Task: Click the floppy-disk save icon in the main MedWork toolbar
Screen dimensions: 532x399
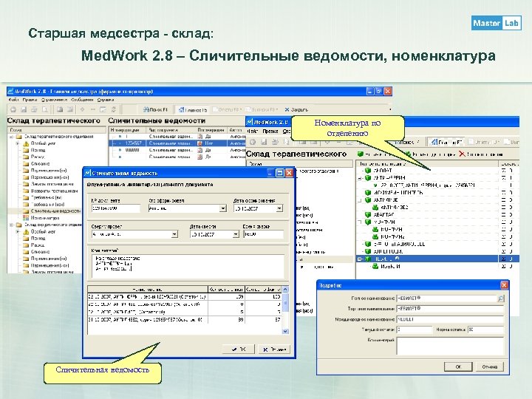Action: click(x=24, y=109)
